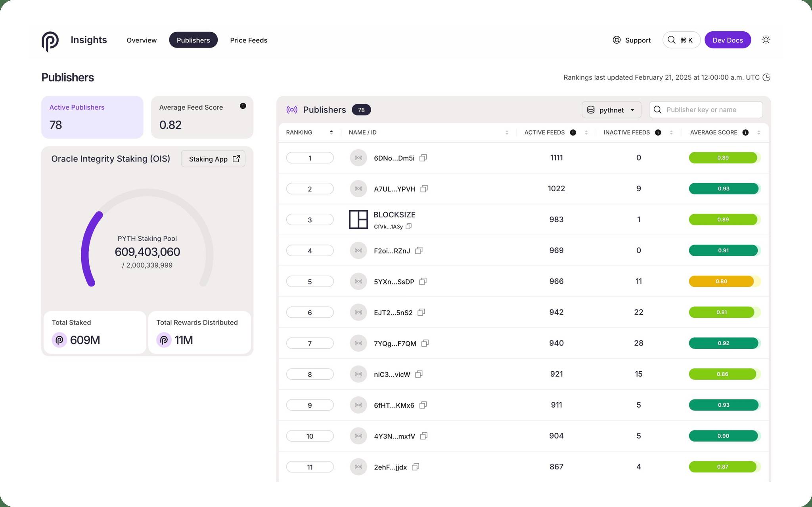Viewport: 812px width, 507px height.
Task: Click the 6DNo...Dm5i publisher avatar icon
Action: pyautogui.click(x=358, y=158)
